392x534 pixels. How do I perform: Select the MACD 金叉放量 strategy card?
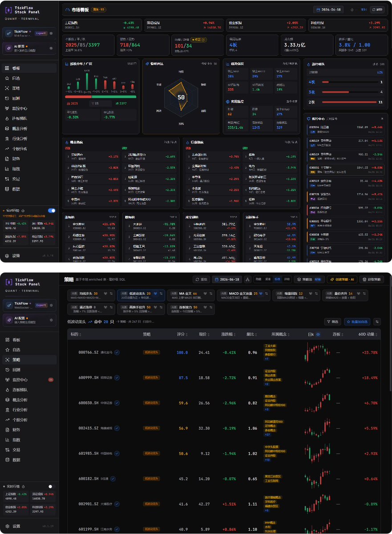coord(244,295)
